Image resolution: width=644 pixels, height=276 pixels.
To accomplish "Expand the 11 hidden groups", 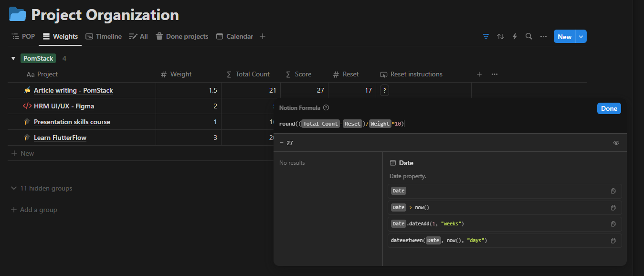I will (42, 188).
